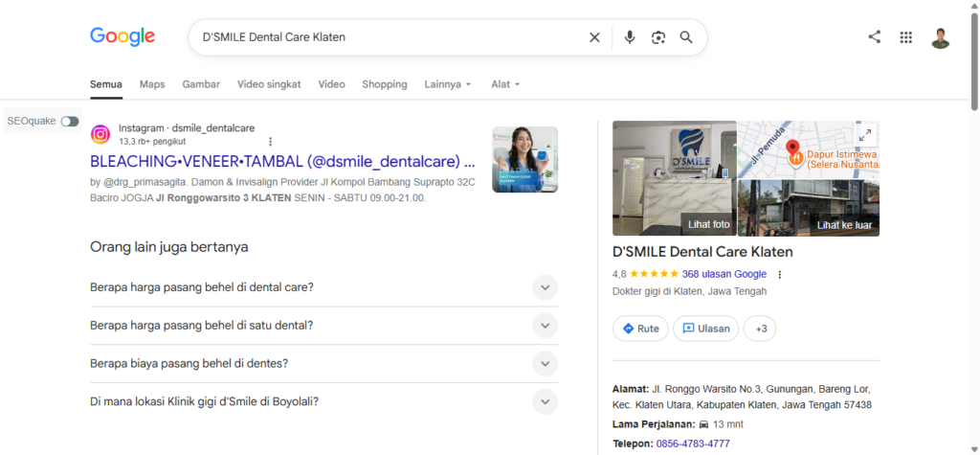Open the Alat dropdown
The height and width of the screenshot is (455, 980).
coord(505,84)
